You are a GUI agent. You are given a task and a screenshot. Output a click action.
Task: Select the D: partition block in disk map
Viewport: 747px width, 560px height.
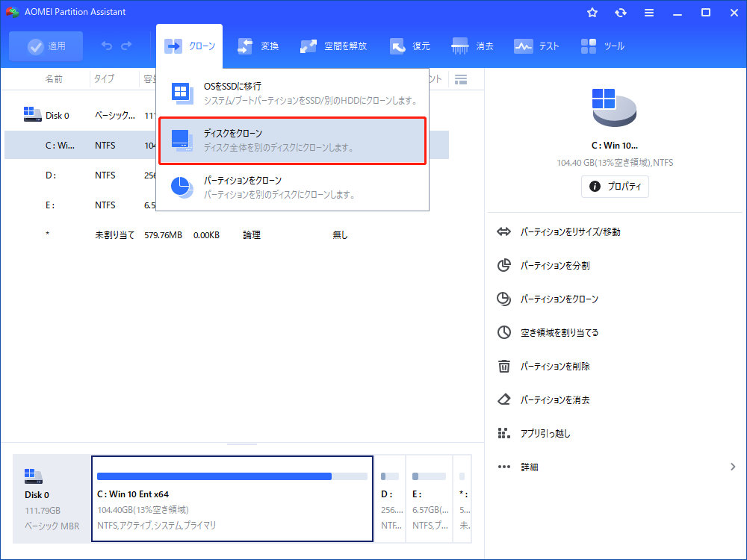(x=390, y=499)
